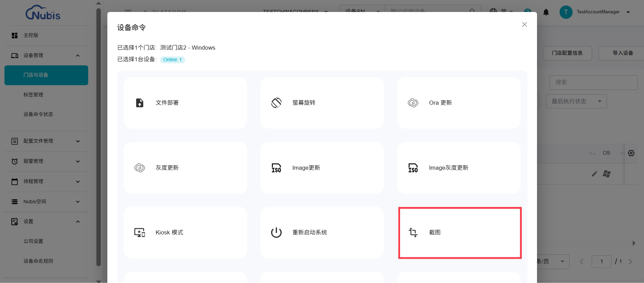This screenshot has height=283, width=644.
Task: Click the Kiosk 模式 monitor icon
Action: coord(139,232)
